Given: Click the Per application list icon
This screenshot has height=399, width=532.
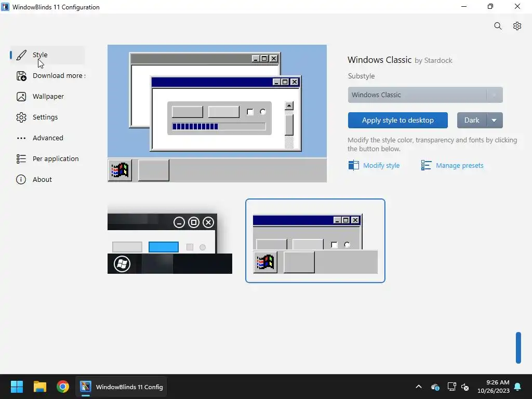Looking at the screenshot, I should coord(21,159).
